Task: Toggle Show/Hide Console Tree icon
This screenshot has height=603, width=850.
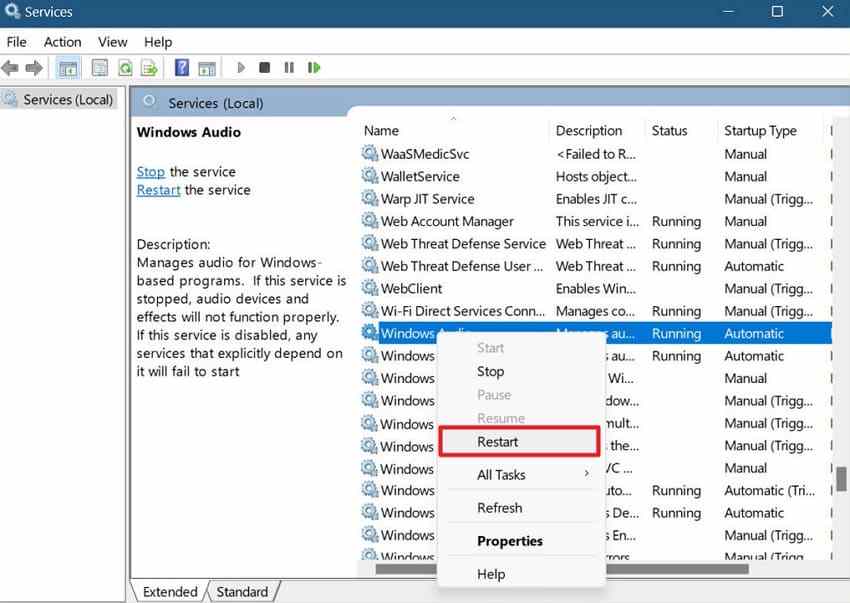Action: tap(68, 68)
